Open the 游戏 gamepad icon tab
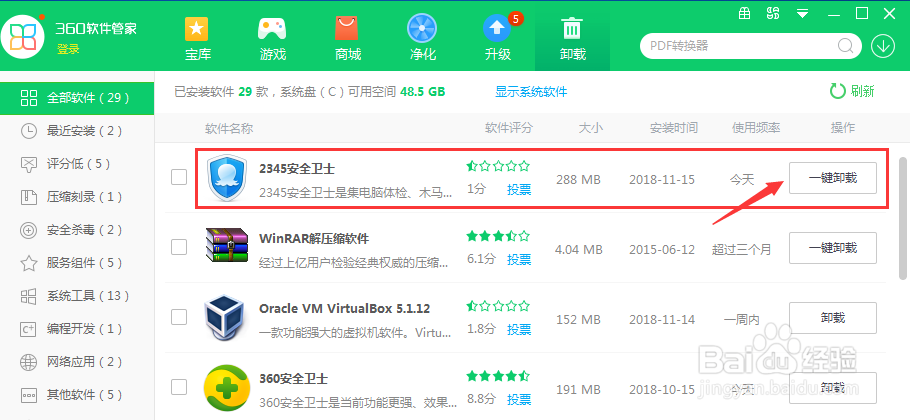Screen dimensions: 910x420 [x=272, y=38]
